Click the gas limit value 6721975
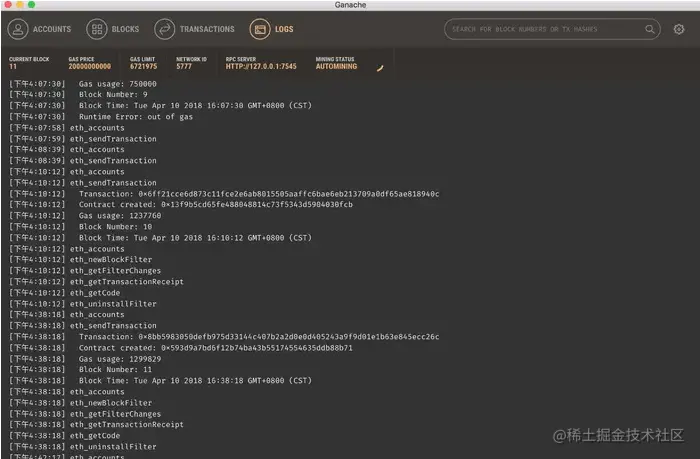700x459 pixels. 143,67
